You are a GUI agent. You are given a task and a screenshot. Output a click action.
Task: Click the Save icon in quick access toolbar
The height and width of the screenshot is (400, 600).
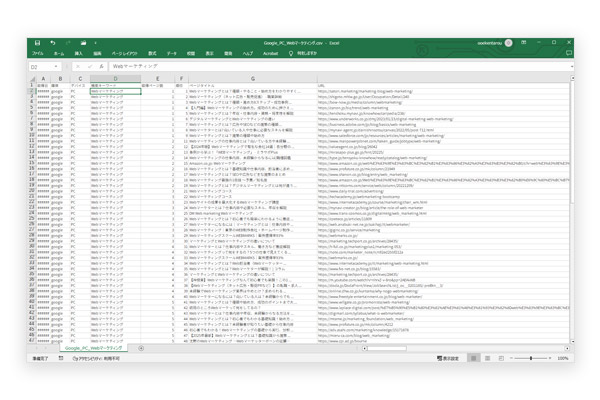37,43
